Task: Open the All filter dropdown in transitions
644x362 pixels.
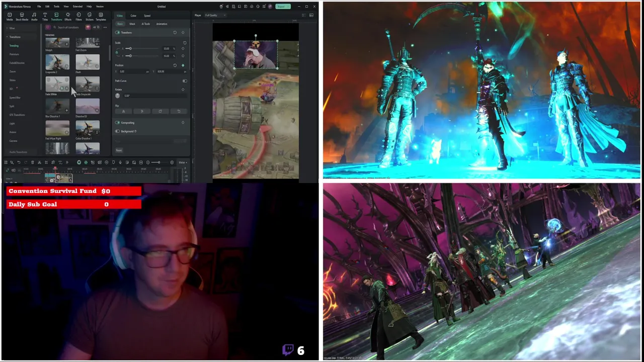Action: (96, 27)
